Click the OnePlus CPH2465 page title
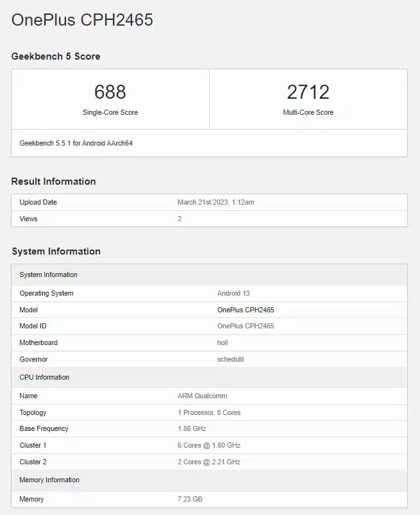 pyautogui.click(x=82, y=20)
